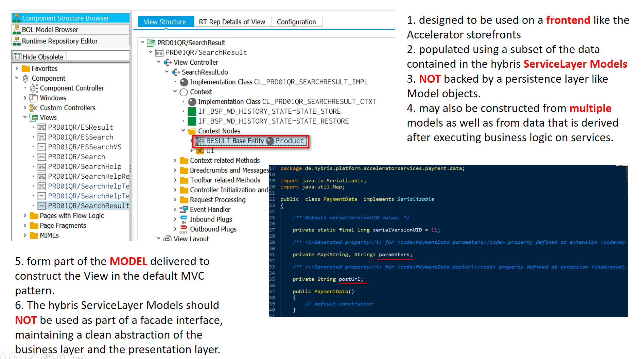Click the Pages with Flow Logic folder icon
This screenshot has height=359, width=644.
click(x=34, y=216)
